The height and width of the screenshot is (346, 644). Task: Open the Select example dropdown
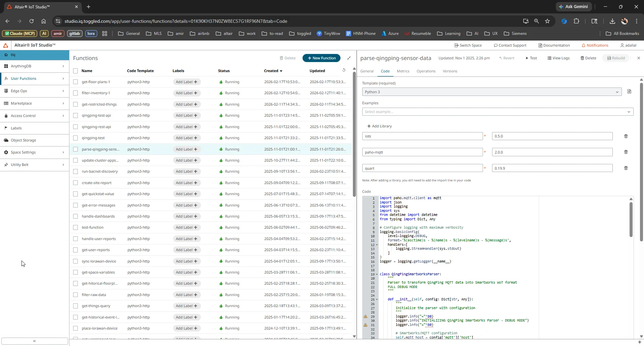click(498, 112)
